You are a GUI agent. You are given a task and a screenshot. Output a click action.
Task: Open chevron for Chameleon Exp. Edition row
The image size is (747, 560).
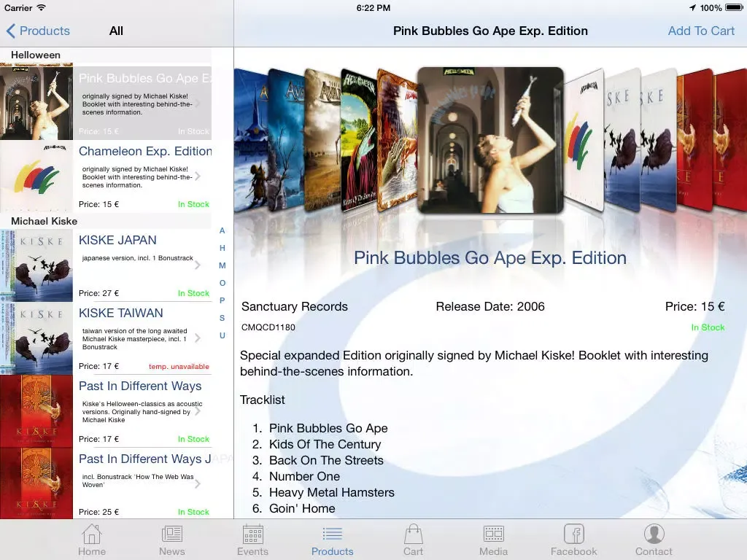(x=198, y=176)
